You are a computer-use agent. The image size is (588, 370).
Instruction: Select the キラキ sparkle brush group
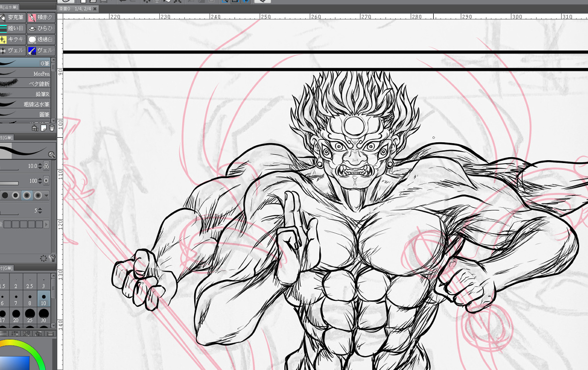click(12, 39)
